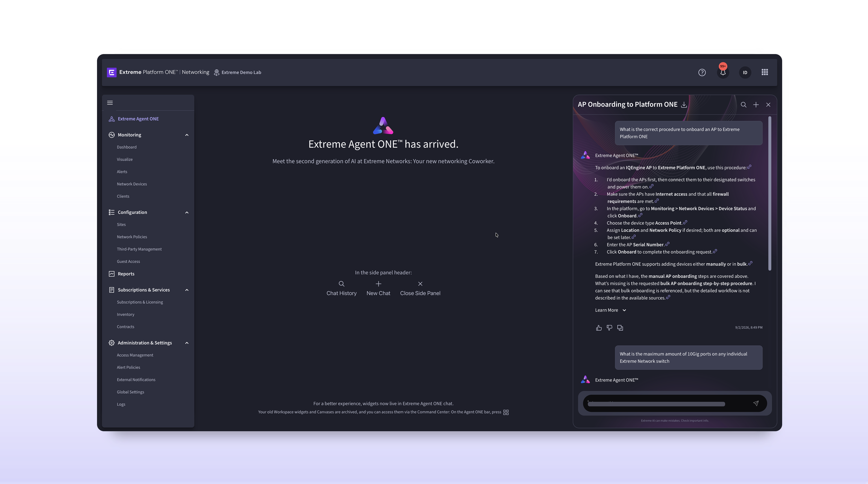
Task: Open the notifications bell icon
Action: [x=723, y=73]
